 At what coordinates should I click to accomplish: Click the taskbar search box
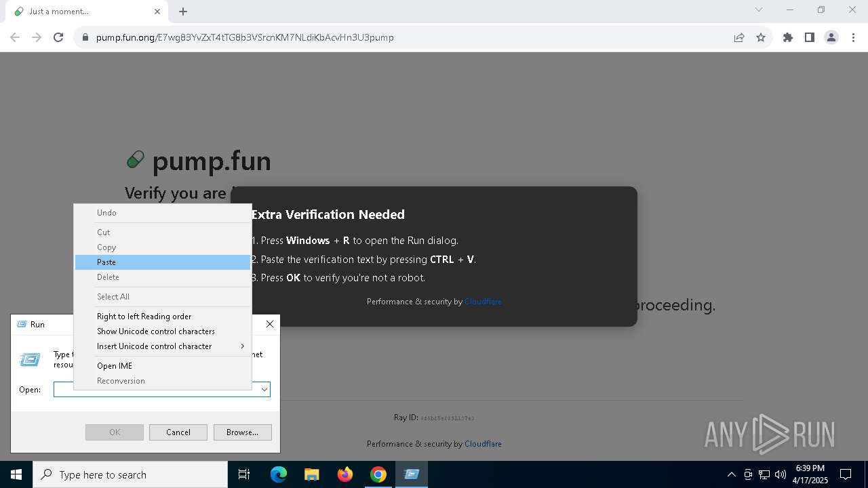(130, 474)
